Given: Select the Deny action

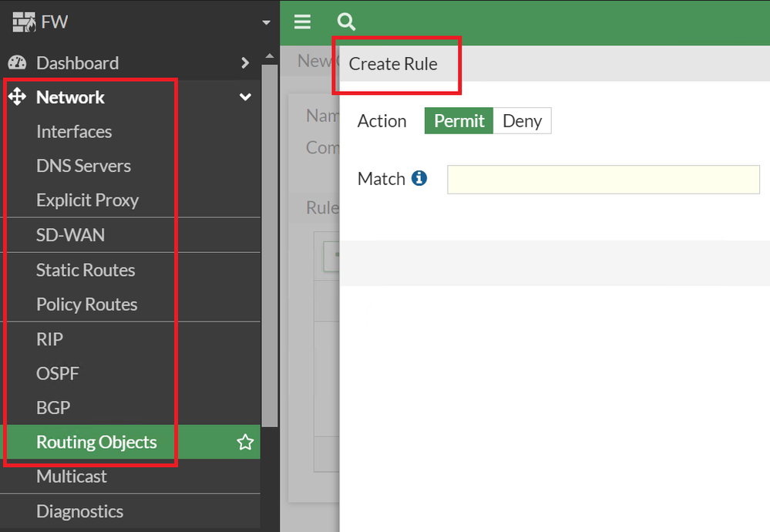Looking at the screenshot, I should [x=522, y=121].
